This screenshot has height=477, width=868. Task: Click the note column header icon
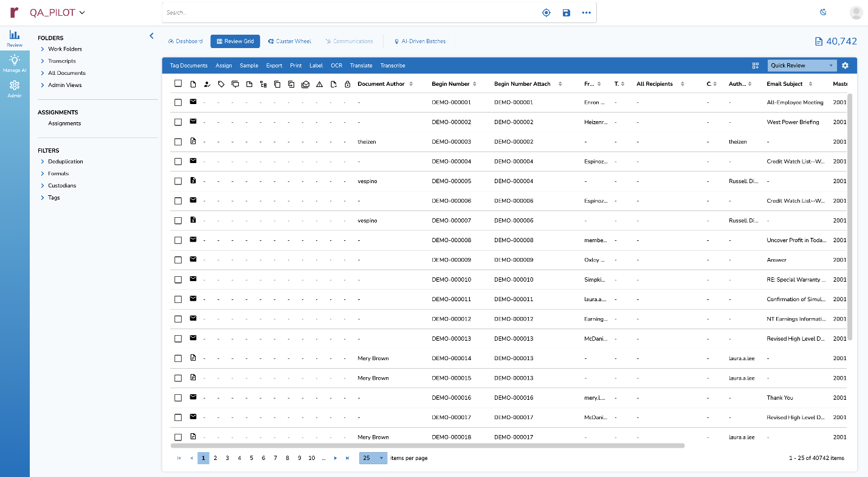(249, 84)
